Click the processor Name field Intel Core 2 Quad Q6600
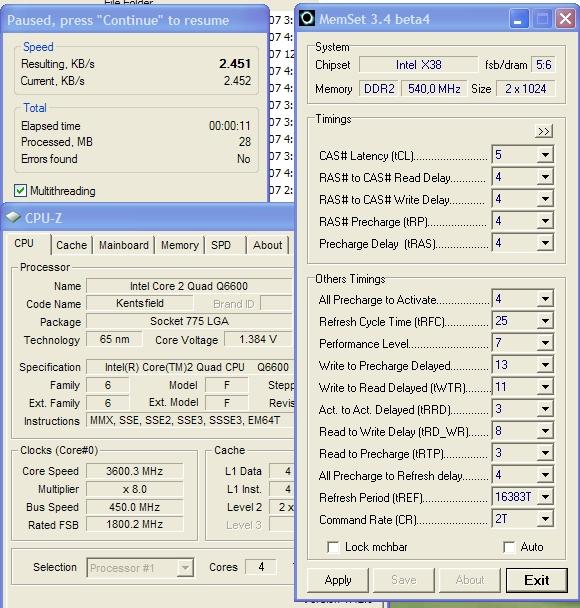 [189, 286]
